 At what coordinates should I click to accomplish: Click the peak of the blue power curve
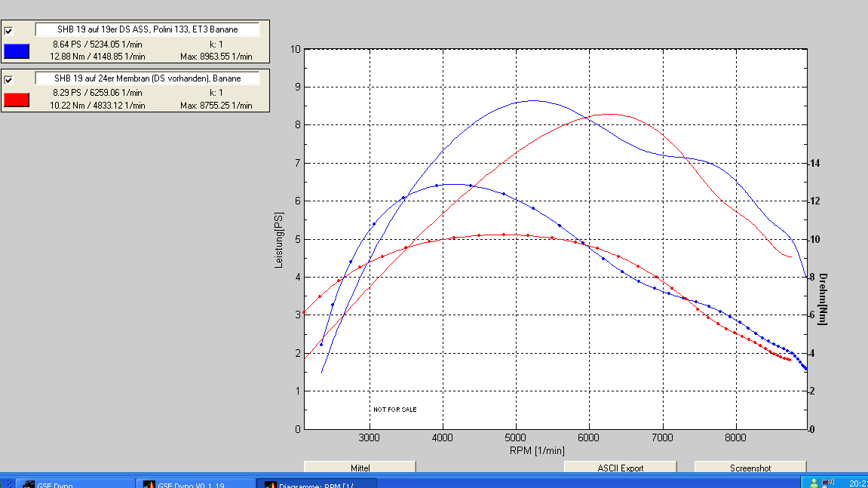[x=532, y=100]
